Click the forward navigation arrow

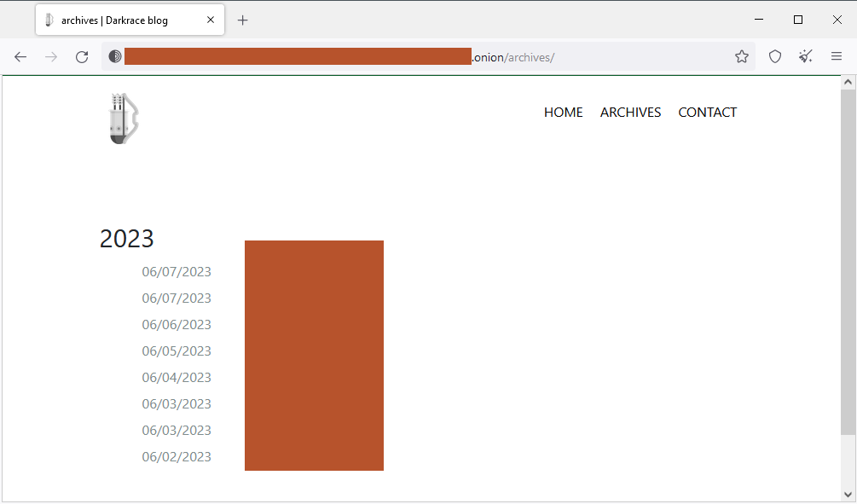click(51, 57)
